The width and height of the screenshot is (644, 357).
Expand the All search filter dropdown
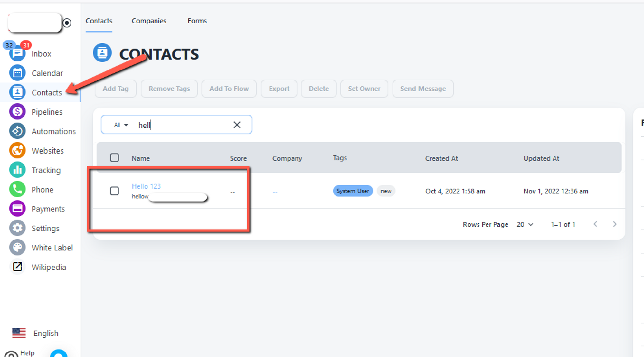tap(121, 125)
